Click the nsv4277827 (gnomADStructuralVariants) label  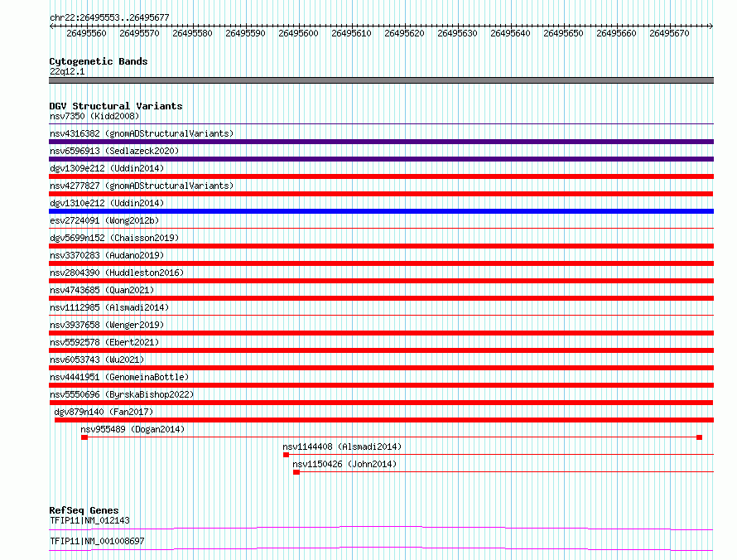pos(142,186)
